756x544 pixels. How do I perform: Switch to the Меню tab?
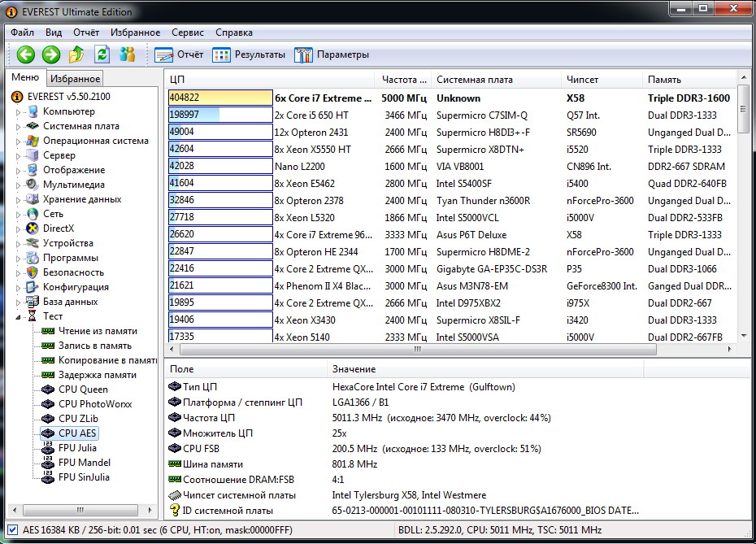click(x=25, y=77)
